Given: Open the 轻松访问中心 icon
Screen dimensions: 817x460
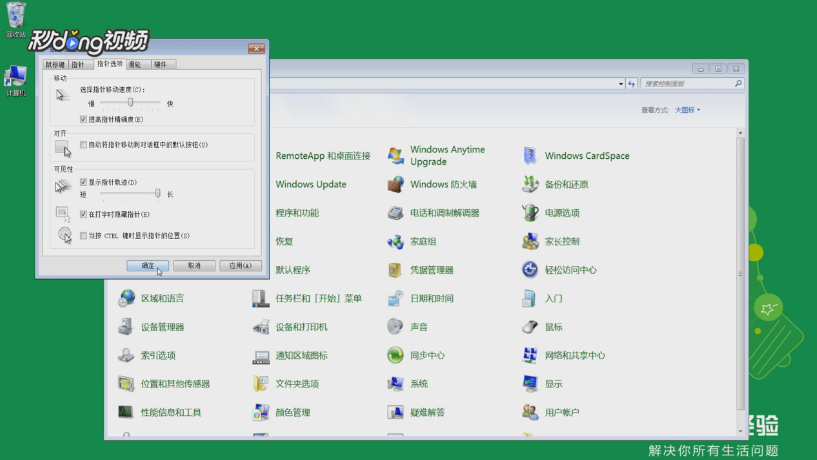Looking at the screenshot, I should [x=530, y=270].
